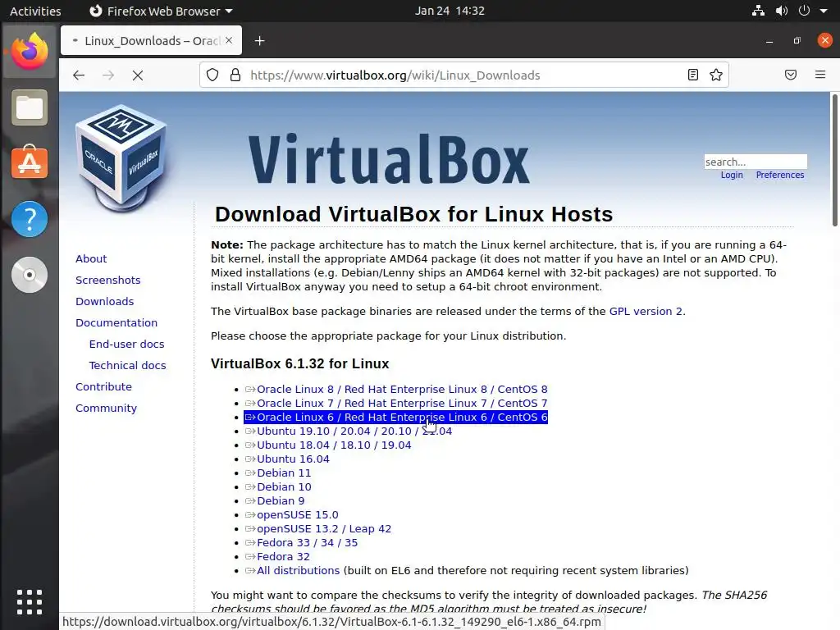Close the Linux_Downloads tab

(x=229, y=40)
